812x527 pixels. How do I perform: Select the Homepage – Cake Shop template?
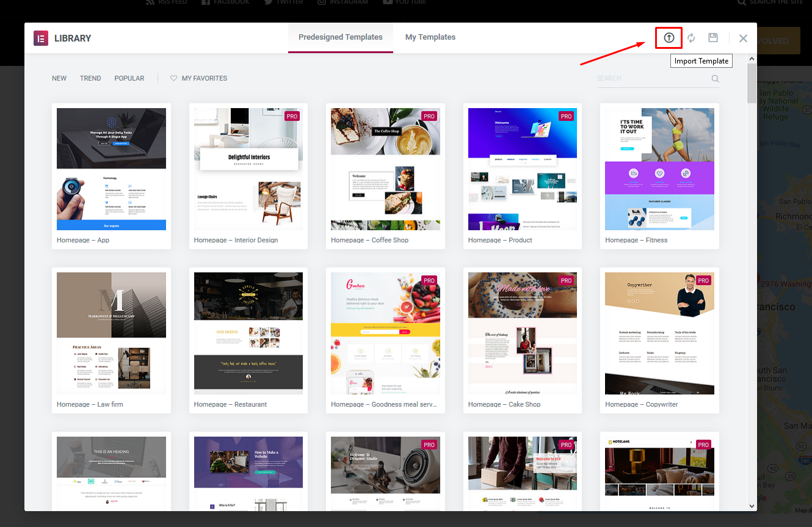point(522,333)
